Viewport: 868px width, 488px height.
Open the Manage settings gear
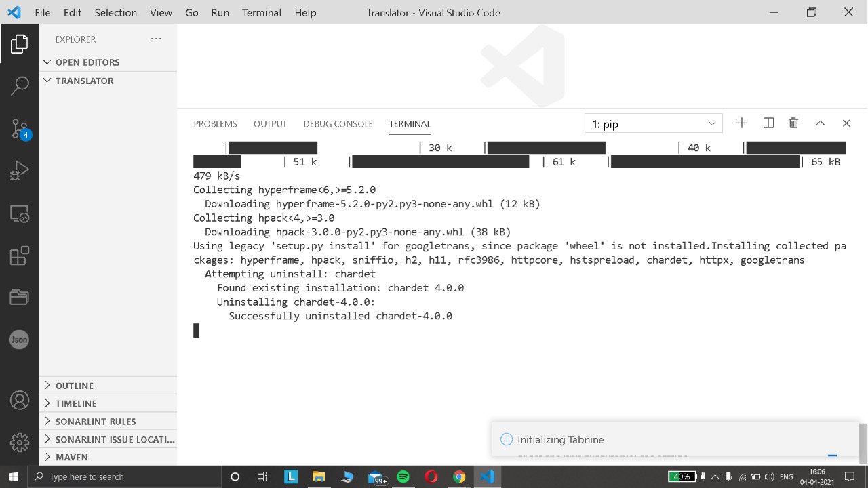point(20,443)
